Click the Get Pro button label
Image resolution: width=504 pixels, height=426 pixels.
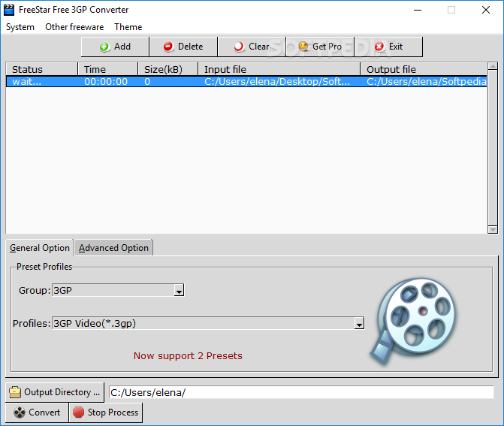pos(327,47)
